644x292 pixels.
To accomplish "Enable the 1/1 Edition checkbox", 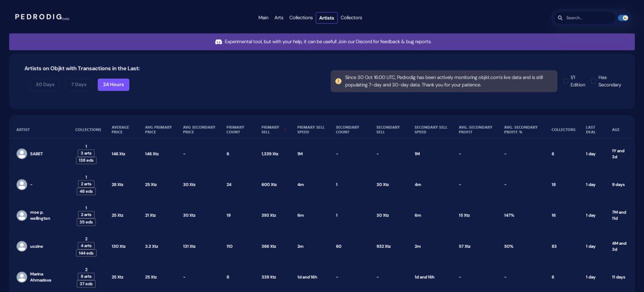I will [566, 81].
